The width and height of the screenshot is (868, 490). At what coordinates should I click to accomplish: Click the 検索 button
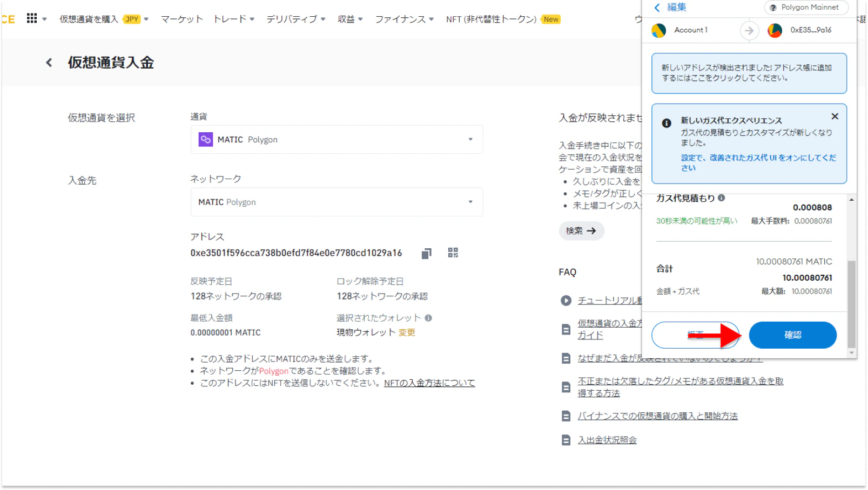(581, 231)
